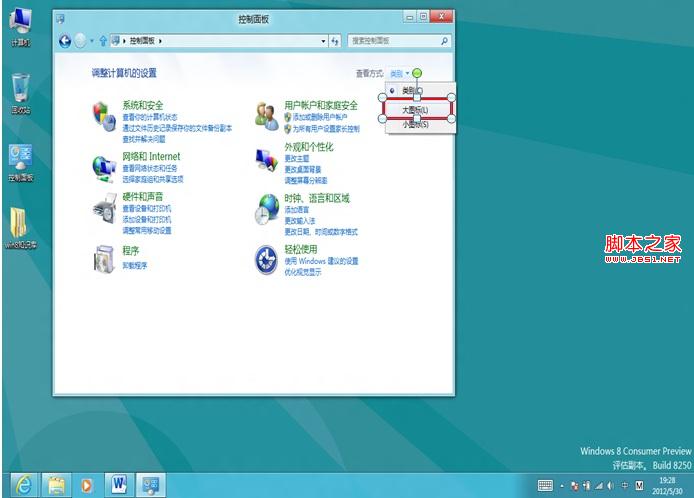Open 网络和 Internet category link

(x=151, y=156)
